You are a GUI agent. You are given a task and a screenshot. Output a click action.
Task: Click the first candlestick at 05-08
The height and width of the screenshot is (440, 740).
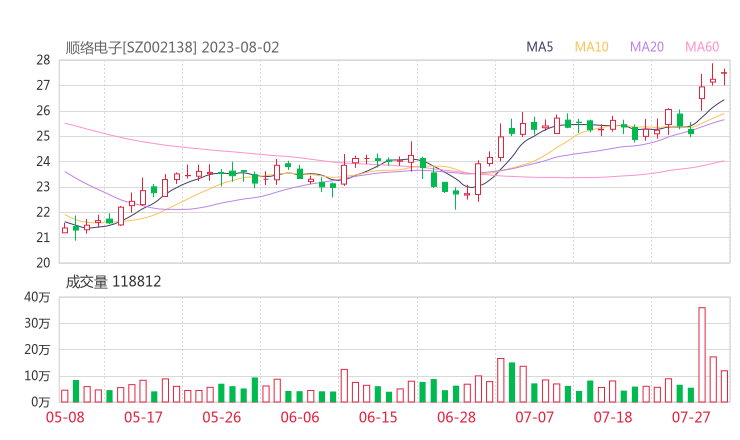65,229
